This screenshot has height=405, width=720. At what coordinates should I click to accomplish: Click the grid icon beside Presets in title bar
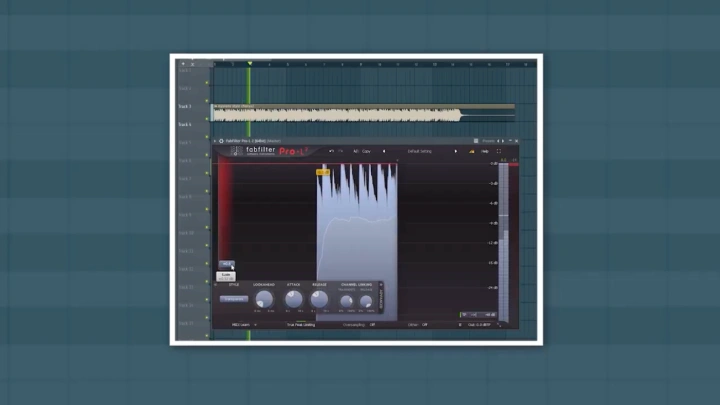click(x=476, y=141)
